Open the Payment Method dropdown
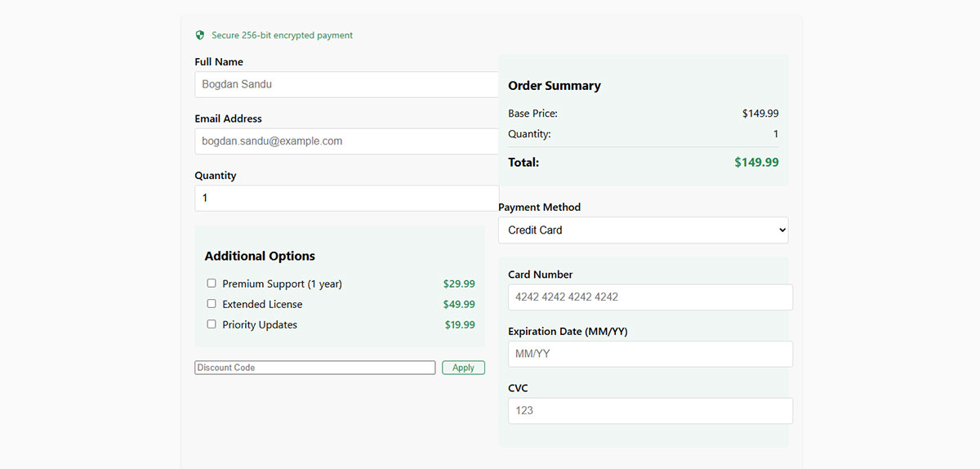 point(644,230)
